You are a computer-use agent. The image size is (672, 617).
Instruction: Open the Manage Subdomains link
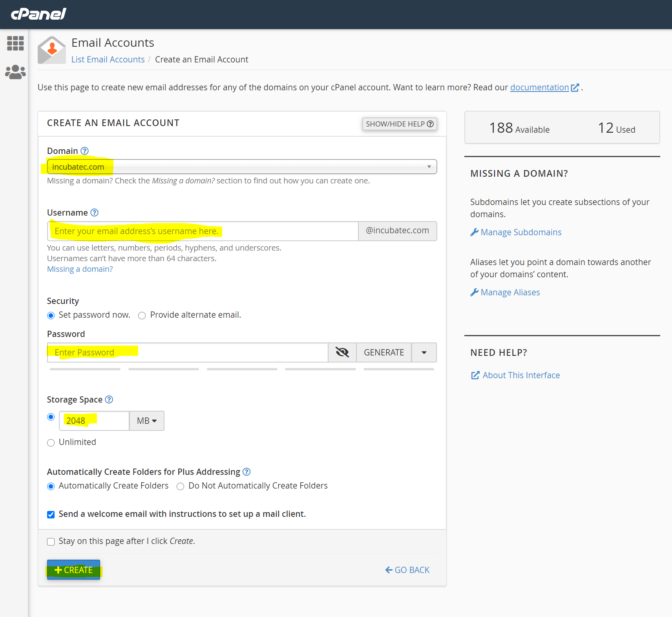[x=521, y=232]
